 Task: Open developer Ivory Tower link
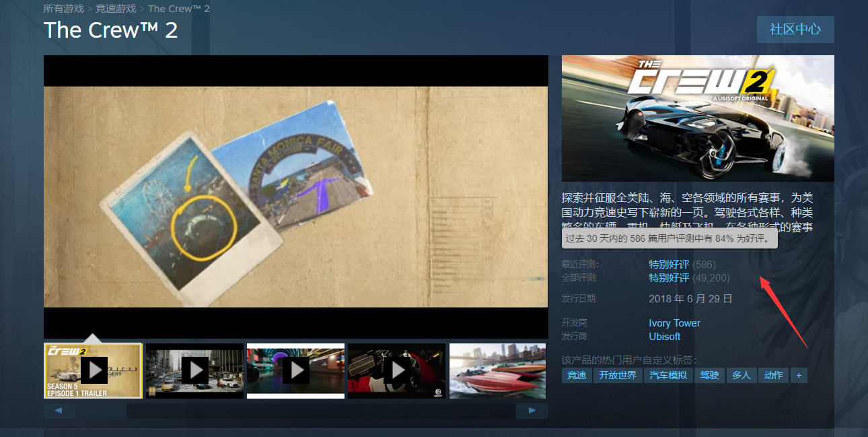[674, 323]
